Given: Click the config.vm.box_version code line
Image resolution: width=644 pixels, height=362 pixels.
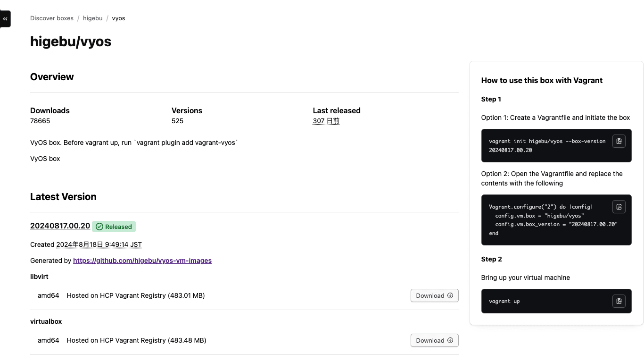Looking at the screenshot, I should 556,224.
